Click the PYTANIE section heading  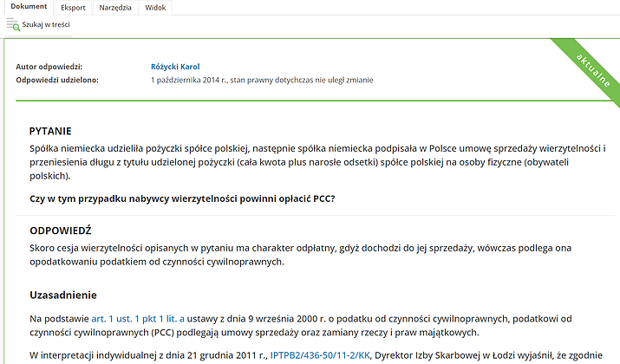(50, 131)
